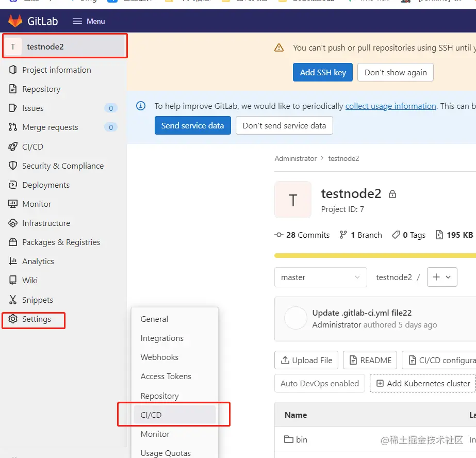The image size is (476, 458).
Task: Click the README button
Action: click(370, 360)
